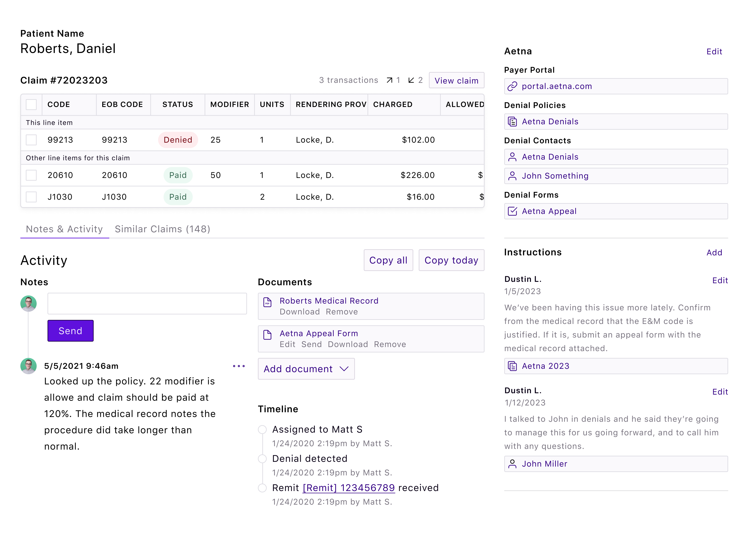This screenshot has height=544, width=756.
Task: Click the PDF icon for Roberts Medical Record
Action: (267, 302)
